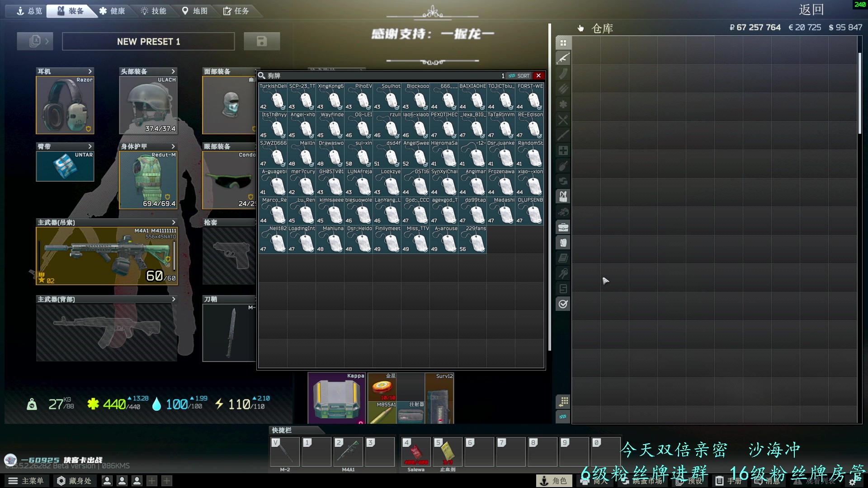Click the grid layout icon above the stash sort icon
This screenshot has height=488, width=868.
click(563, 401)
